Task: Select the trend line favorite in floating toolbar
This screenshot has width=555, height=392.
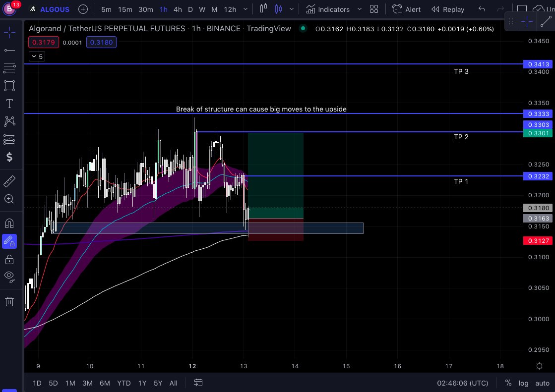Action: coord(546,22)
